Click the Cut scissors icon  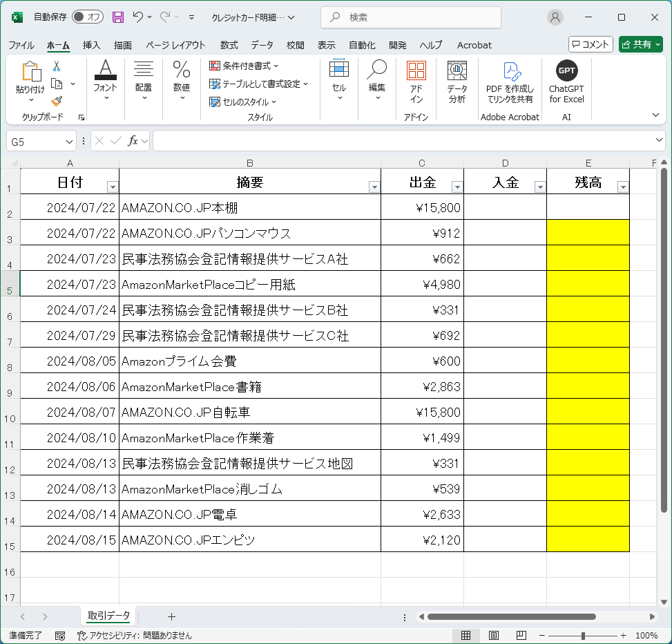[x=57, y=66]
